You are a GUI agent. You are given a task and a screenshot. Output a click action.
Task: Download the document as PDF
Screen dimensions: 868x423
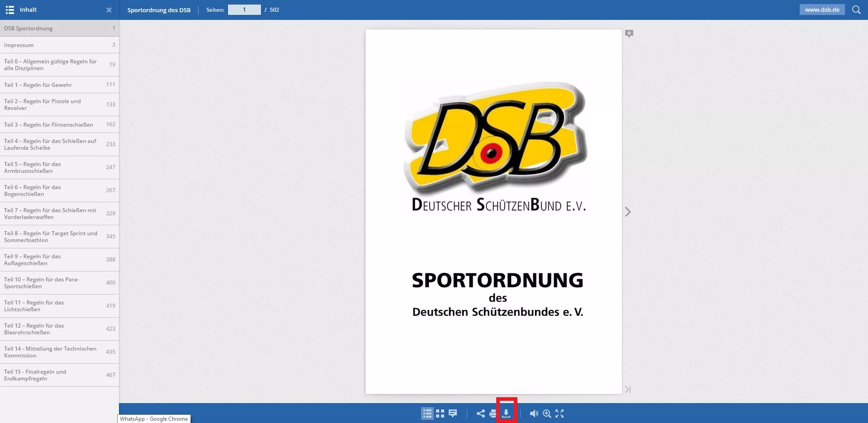click(x=506, y=413)
